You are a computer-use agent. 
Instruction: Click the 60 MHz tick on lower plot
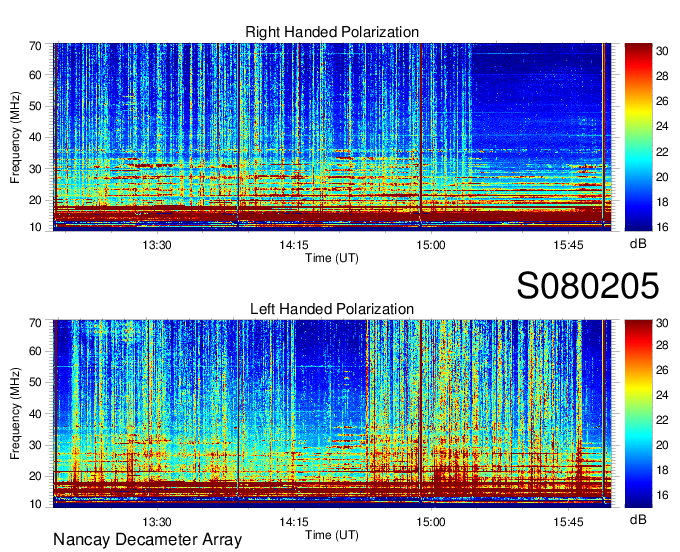tap(35, 351)
